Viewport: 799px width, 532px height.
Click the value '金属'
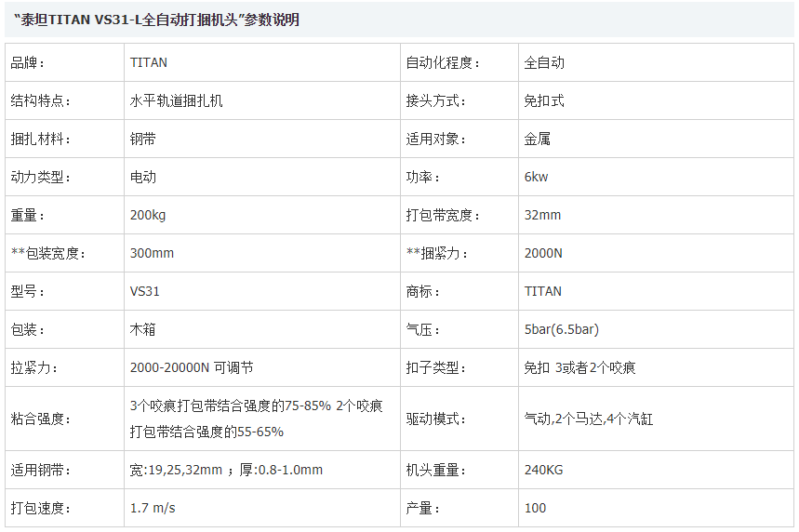pyautogui.click(x=537, y=140)
